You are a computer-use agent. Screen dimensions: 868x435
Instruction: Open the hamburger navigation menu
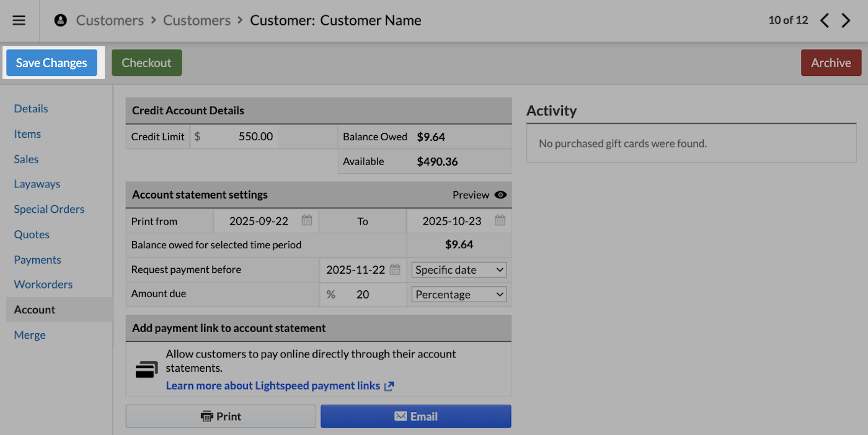coord(19,20)
